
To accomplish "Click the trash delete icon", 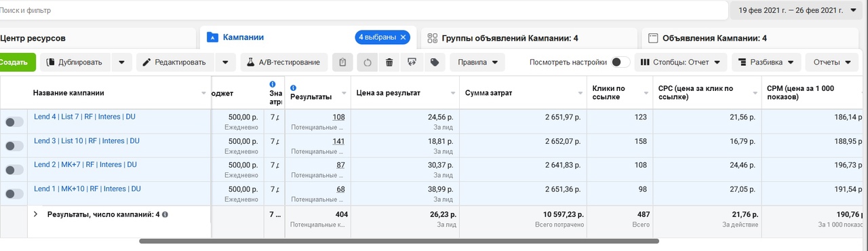I will [x=389, y=62].
